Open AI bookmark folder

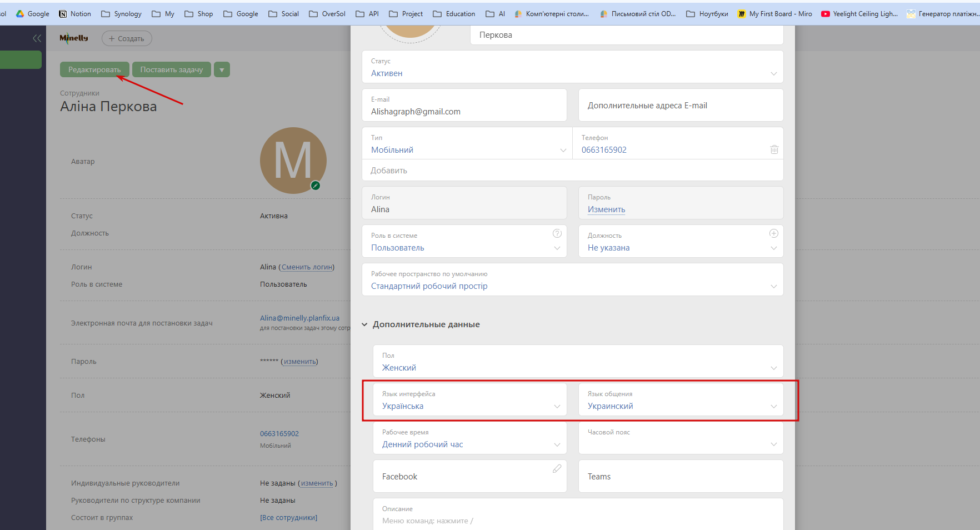[x=496, y=14]
